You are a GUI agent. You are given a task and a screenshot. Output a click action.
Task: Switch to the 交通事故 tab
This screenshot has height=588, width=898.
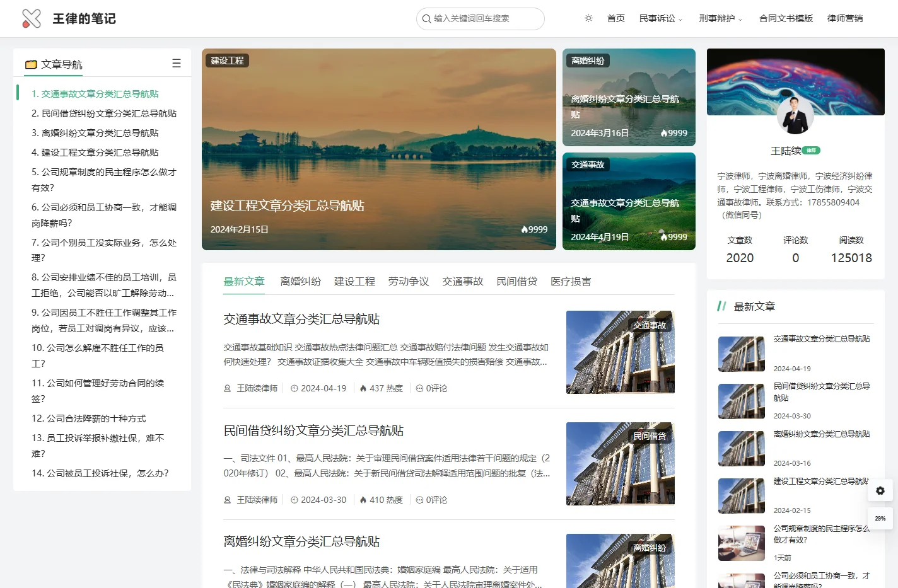coord(463,282)
